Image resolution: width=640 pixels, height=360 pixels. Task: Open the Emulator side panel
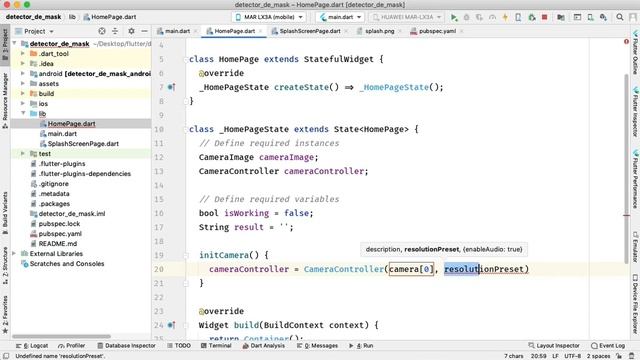coord(635,247)
